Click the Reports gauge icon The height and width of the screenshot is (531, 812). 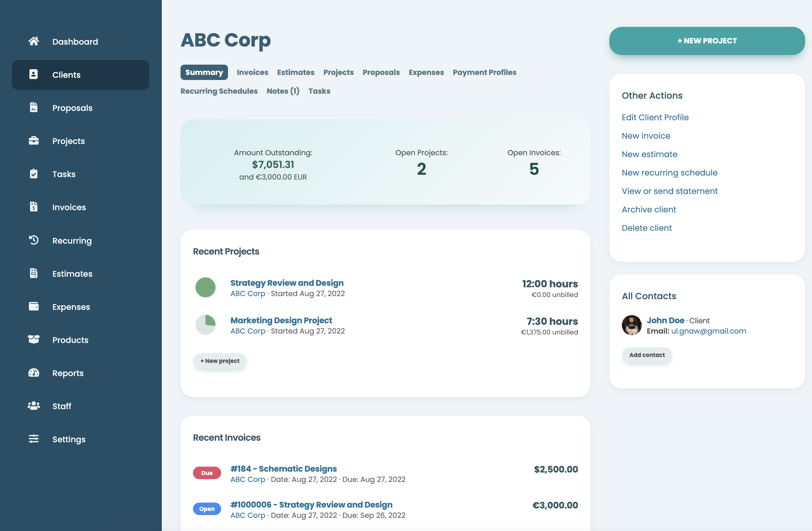click(x=33, y=373)
